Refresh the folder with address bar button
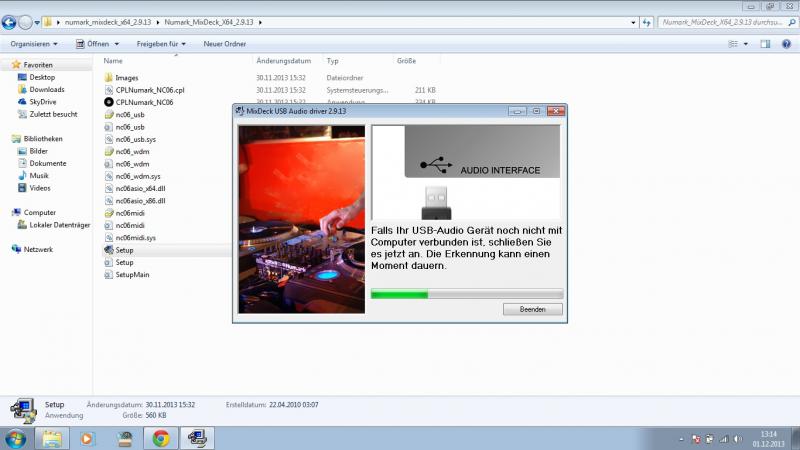Screen dimensions: 800x450 (x=646, y=22)
